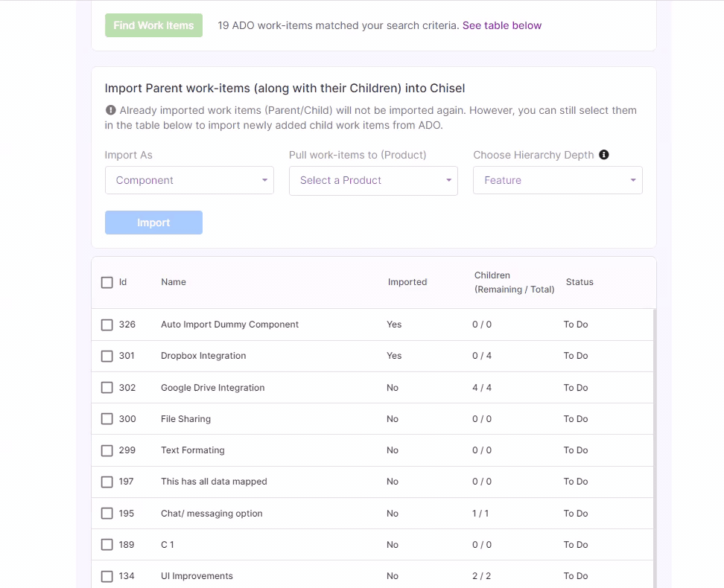This screenshot has height=588, width=724.
Task: Check the File Sharing row checkbox
Action: [x=107, y=419]
